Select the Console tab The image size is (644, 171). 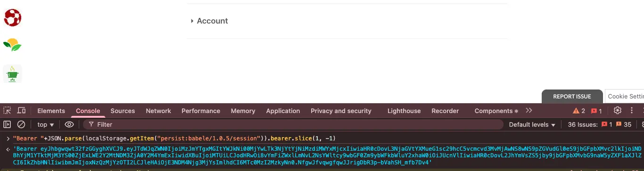[x=88, y=111]
